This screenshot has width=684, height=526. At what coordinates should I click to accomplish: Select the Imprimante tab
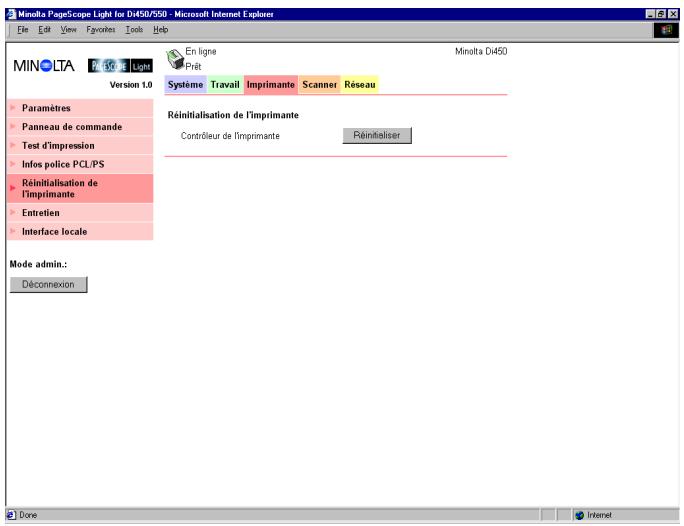click(270, 85)
